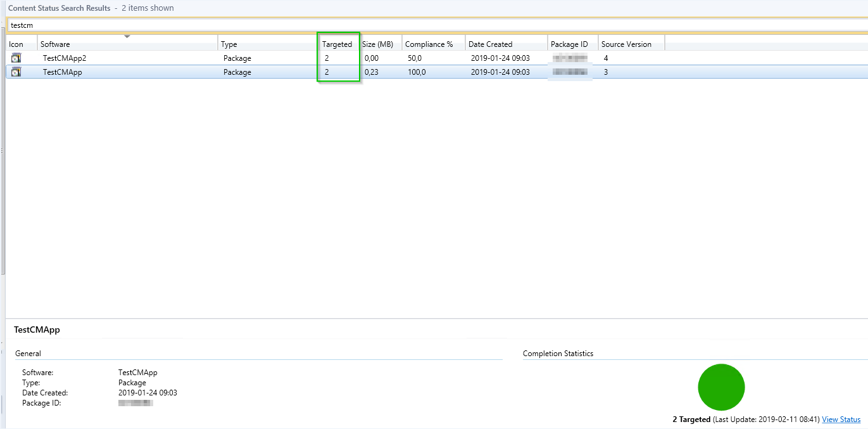Click the 50,0 compliance value for TestCMApp2
Image resolution: width=868 pixels, height=429 pixels.
click(415, 58)
